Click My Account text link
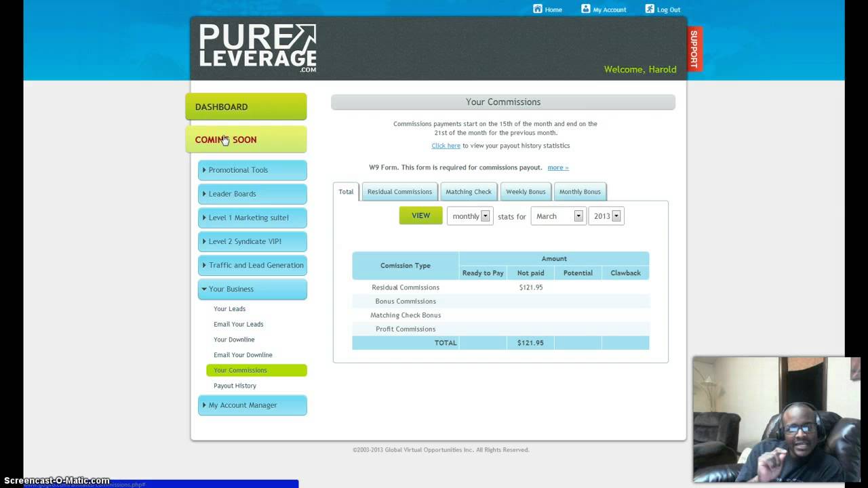The width and height of the screenshot is (868, 488). (610, 10)
